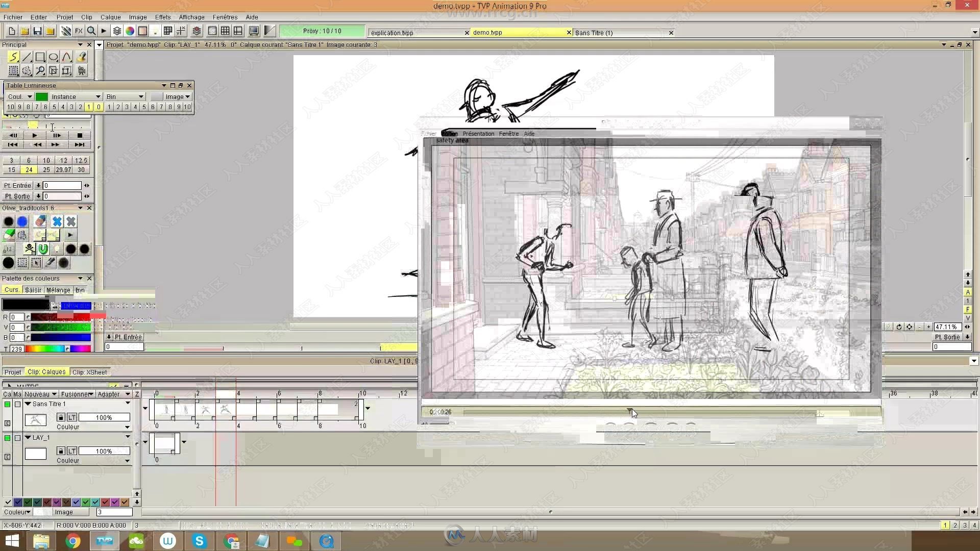The width and height of the screenshot is (980, 551).
Task: Toggle Ma checkbox for Sans Titre 1 layer
Action: pos(17,404)
